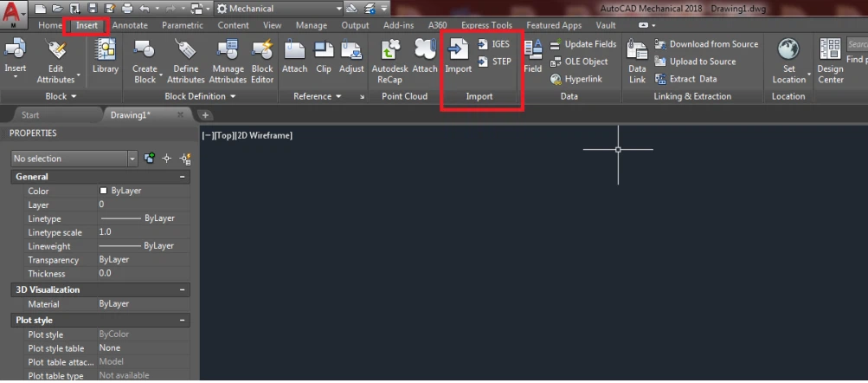
Task: Click the Adjust reference tool
Action: click(351, 56)
